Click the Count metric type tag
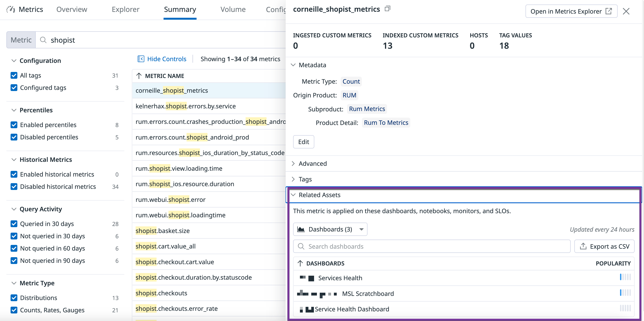The image size is (644, 321). coord(351,82)
